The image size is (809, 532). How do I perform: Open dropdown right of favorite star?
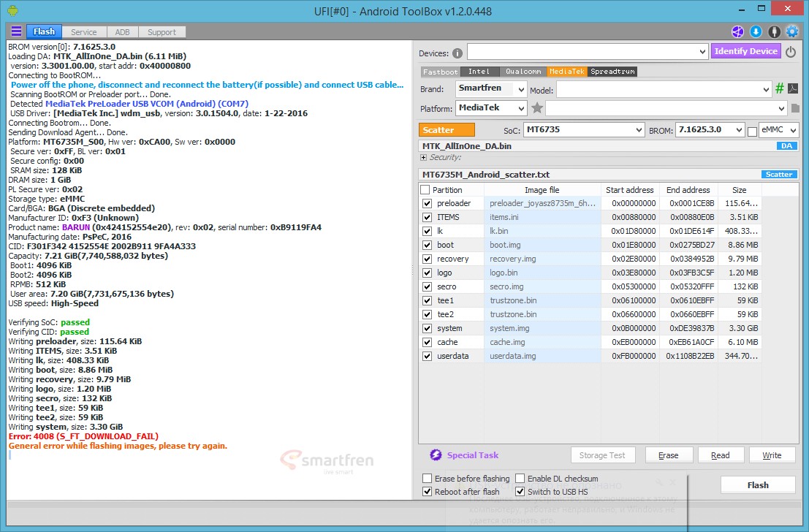click(666, 108)
